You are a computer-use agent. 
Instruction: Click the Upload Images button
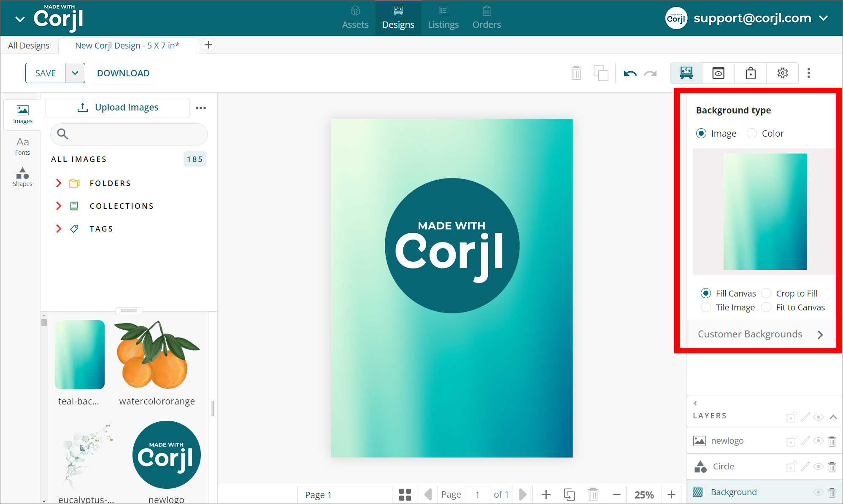click(118, 108)
